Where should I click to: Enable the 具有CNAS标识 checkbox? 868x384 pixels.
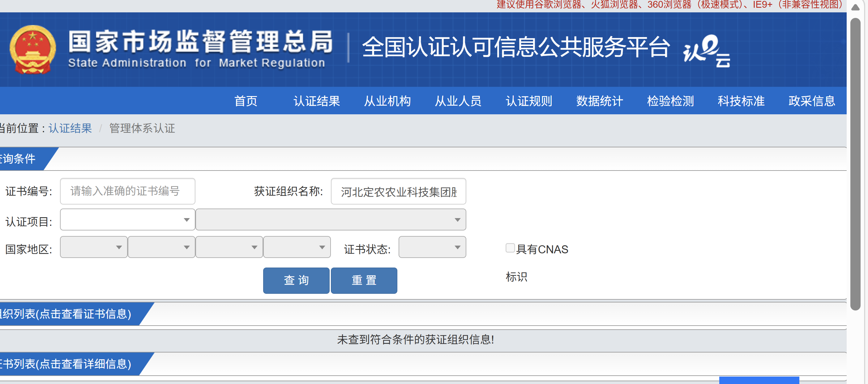click(x=510, y=248)
